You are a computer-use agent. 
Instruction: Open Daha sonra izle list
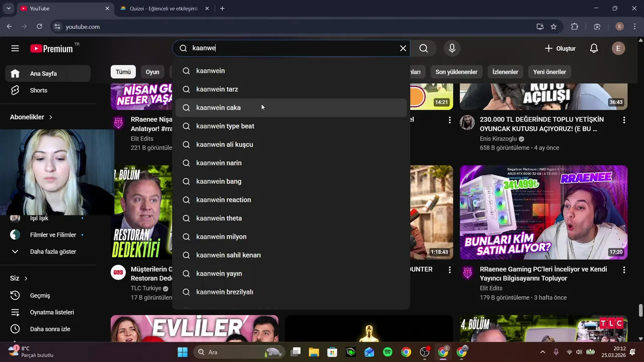click(48, 329)
